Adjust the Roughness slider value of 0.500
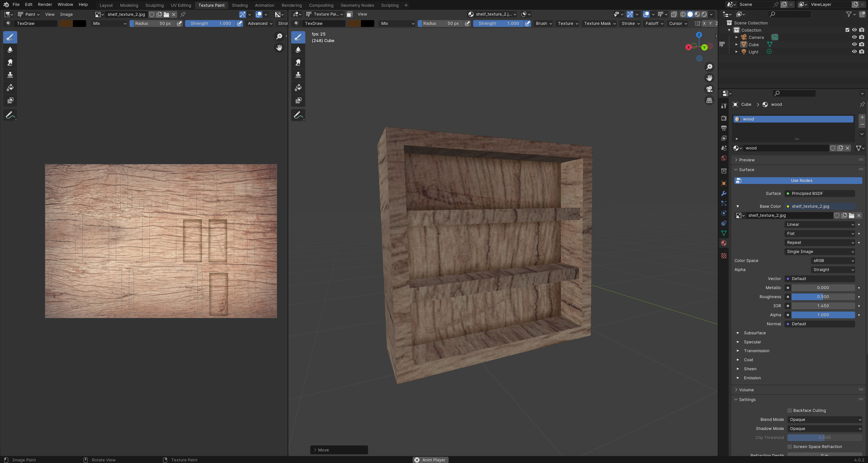Viewport: 868px width, 463px height. coord(823,297)
